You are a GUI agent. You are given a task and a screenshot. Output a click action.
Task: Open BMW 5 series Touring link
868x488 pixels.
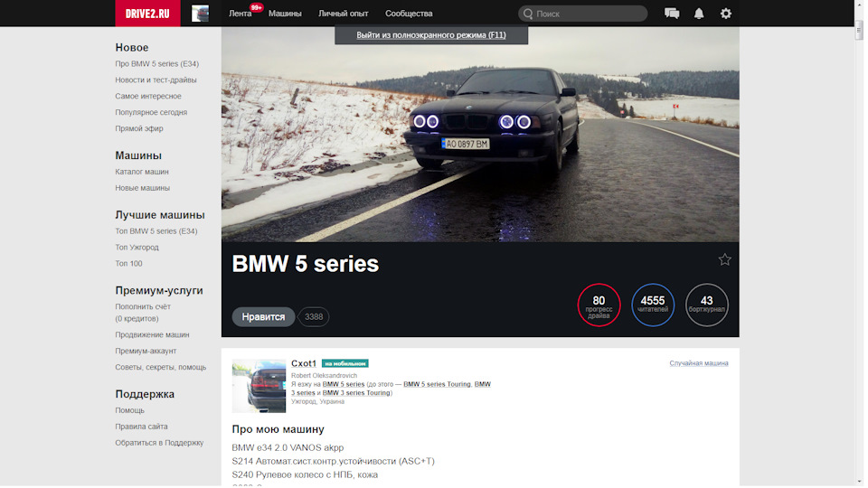point(438,384)
